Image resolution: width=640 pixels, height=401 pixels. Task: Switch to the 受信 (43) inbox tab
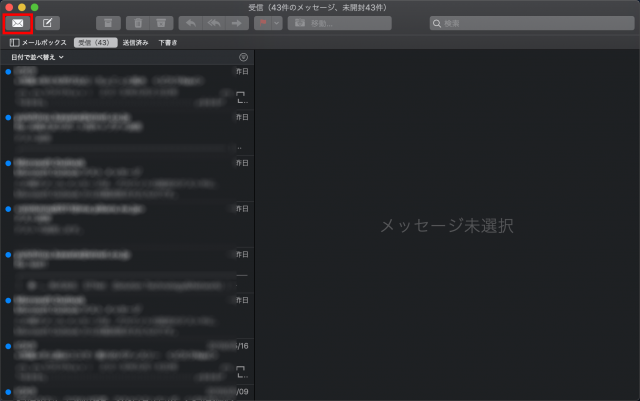95,43
